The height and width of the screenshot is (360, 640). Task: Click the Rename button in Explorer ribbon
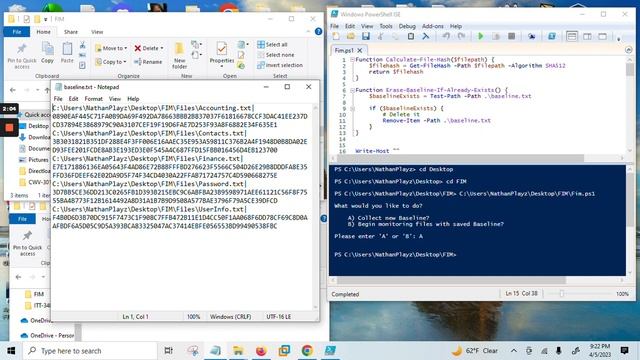click(148, 62)
